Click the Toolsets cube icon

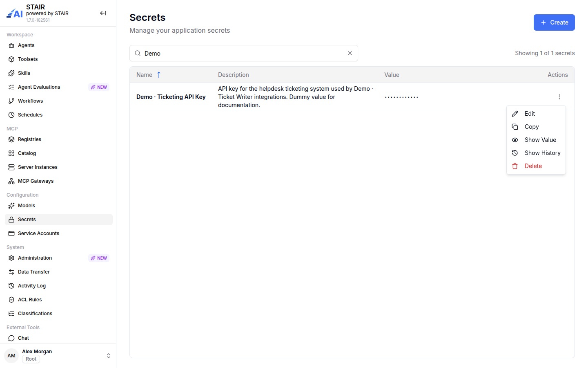(11, 59)
